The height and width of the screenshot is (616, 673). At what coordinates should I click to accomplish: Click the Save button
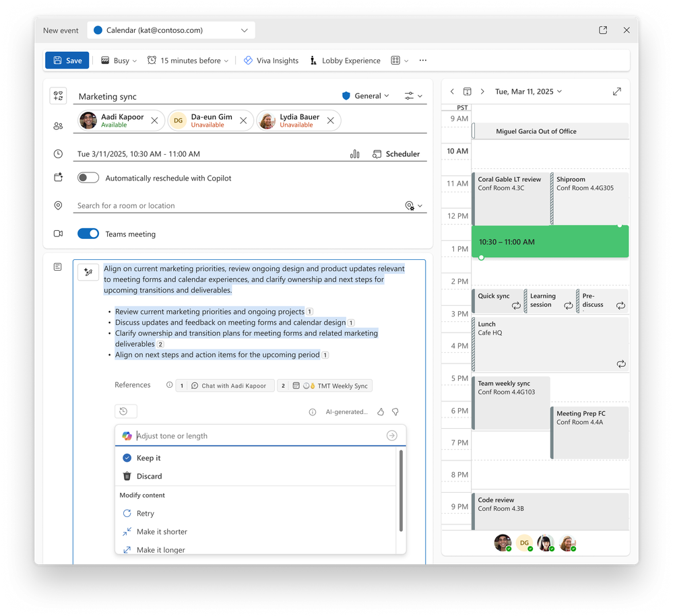(x=67, y=61)
